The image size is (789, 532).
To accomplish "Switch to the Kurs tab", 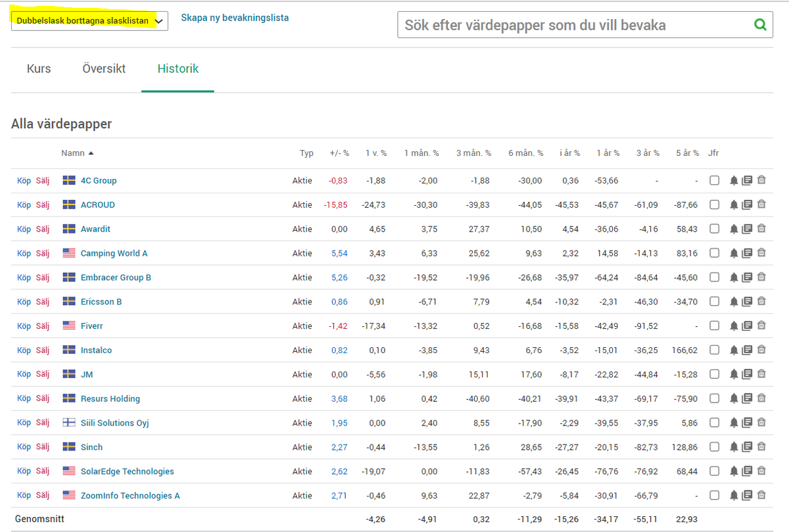I will click(39, 69).
